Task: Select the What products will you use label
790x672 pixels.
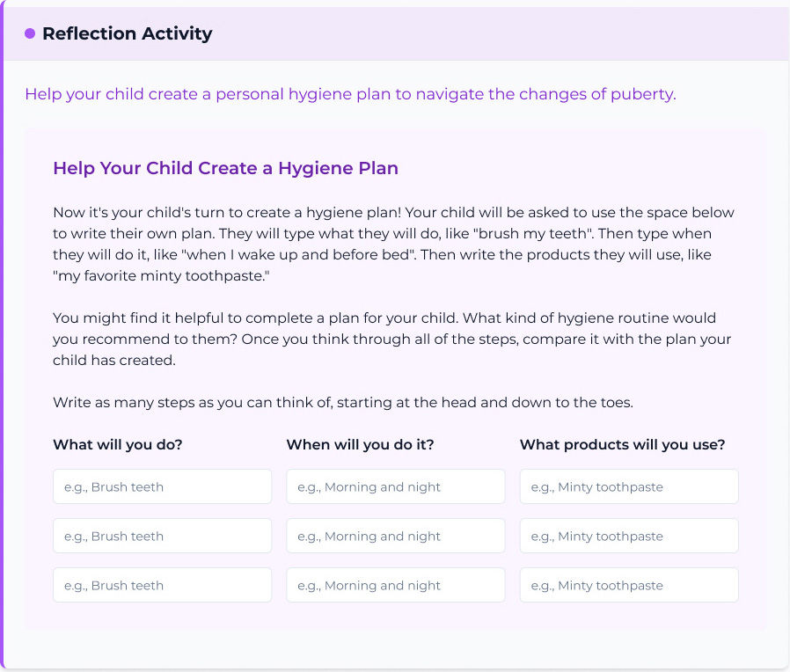Action: tap(622, 445)
